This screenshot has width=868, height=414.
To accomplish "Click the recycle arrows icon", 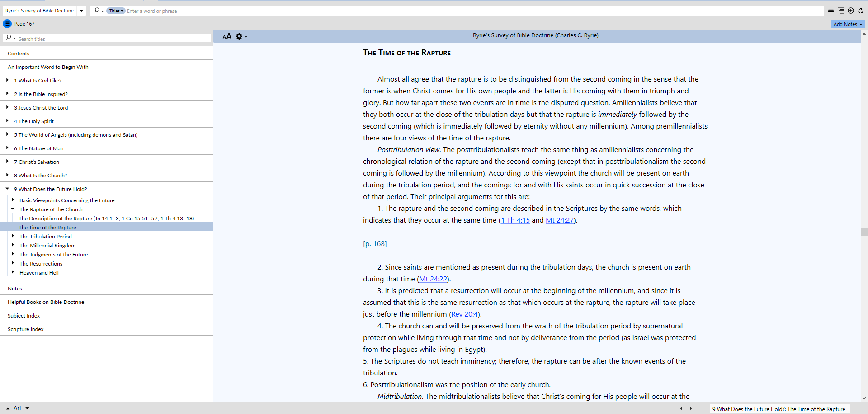I will (x=861, y=11).
